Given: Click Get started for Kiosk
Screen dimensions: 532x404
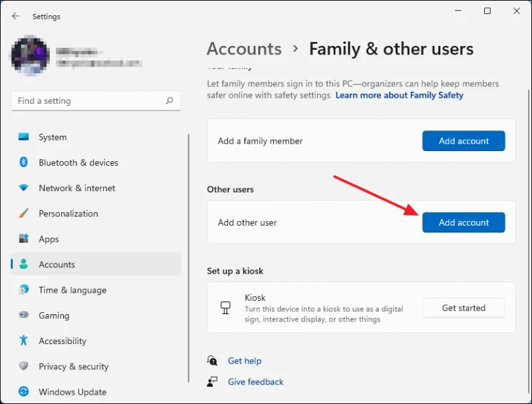Looking at the screenshot, I should click(x=464, y=308).
